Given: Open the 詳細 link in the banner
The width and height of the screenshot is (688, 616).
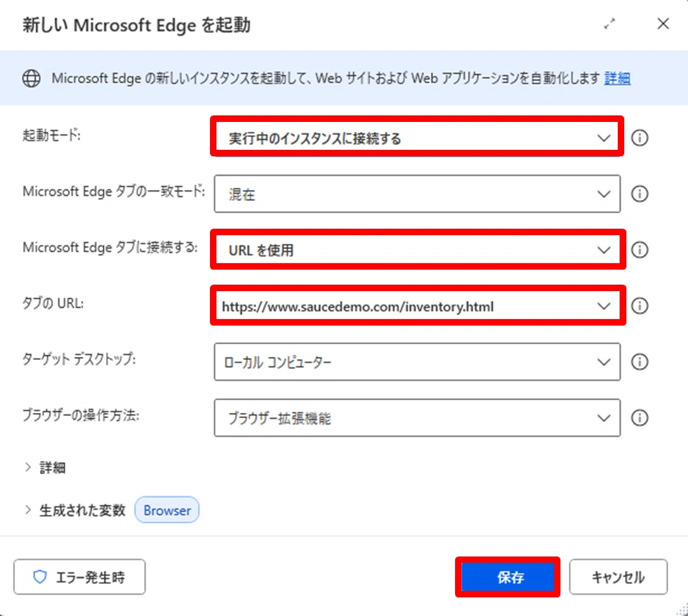Looking at the screenshot, I should 617,79.
